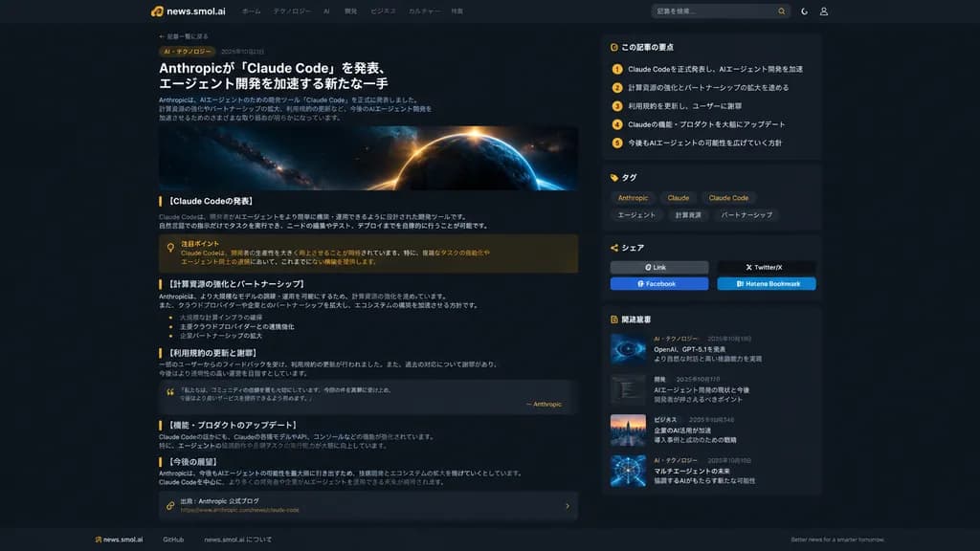Viewport: 980px width, 551px height.
Task: Select the パートナーシップ tag
Action: 746,215
